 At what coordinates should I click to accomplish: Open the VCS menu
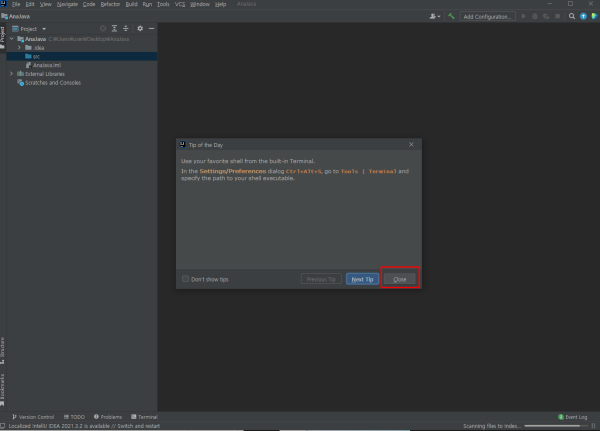pos(180,4)
